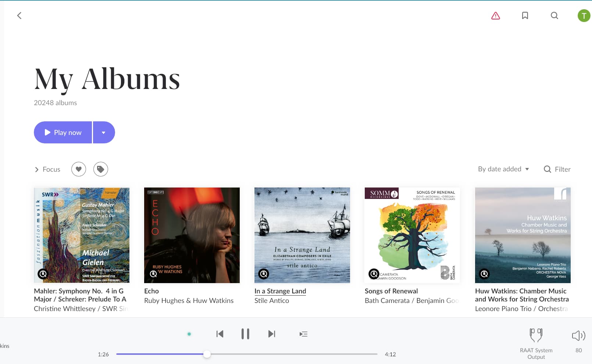Open the dropdown arrow beside Play now

104,132
